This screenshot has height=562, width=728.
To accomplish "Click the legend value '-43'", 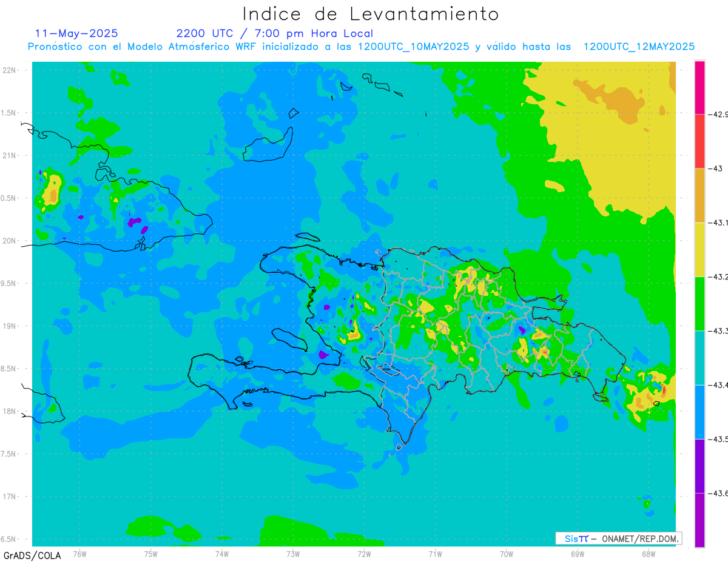I will [714, 169].
